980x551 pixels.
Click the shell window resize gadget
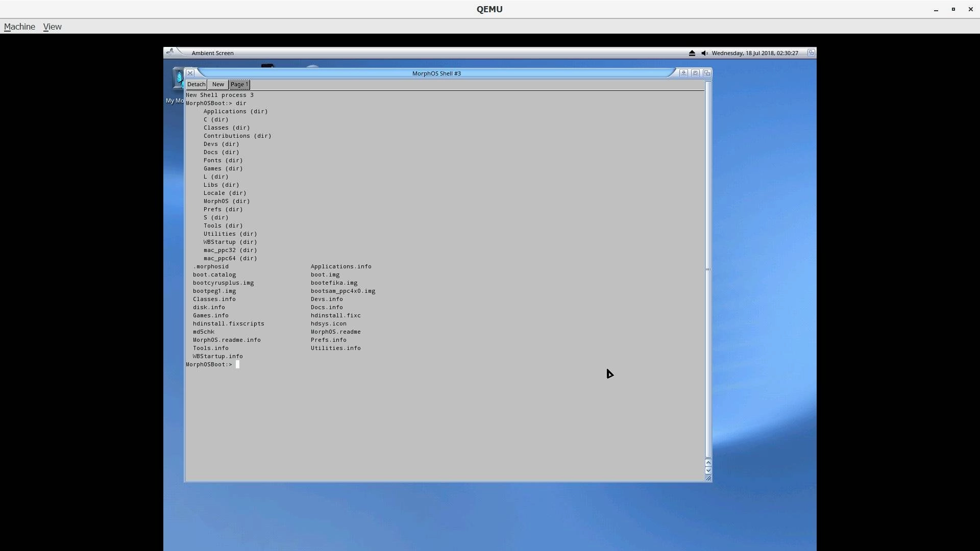(x=708, y=478)
